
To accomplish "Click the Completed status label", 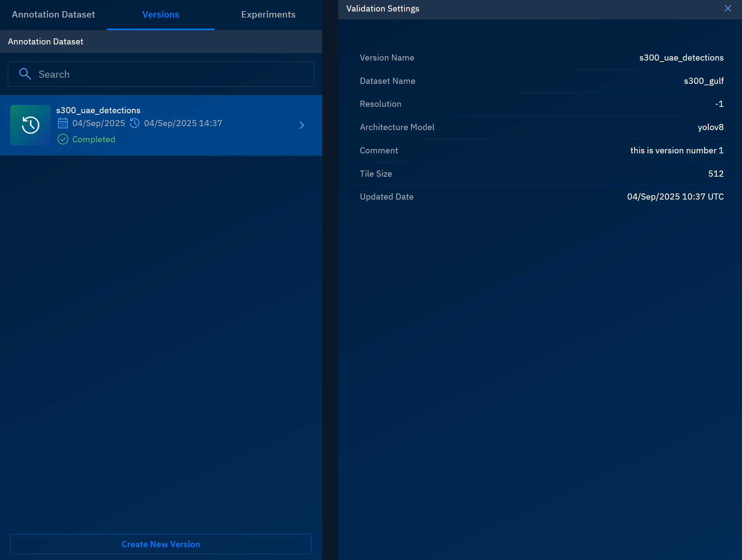I will [x=94, y=139].
